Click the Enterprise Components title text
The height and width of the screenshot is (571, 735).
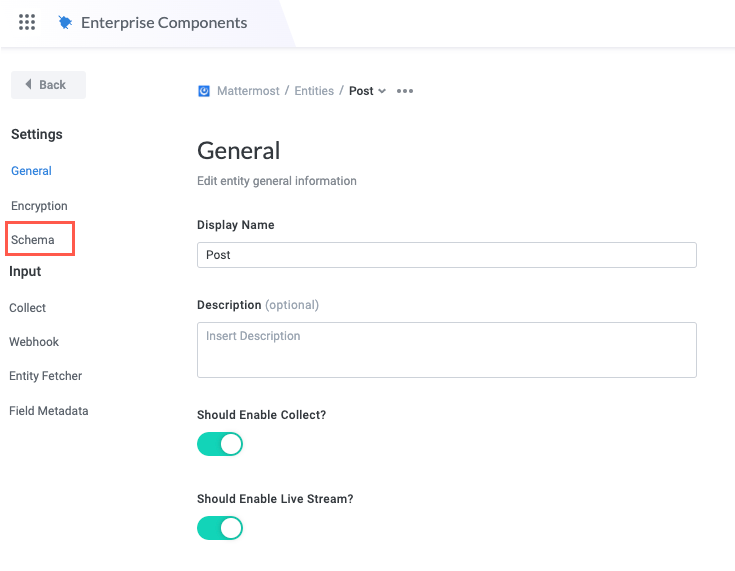pos(165,22)
